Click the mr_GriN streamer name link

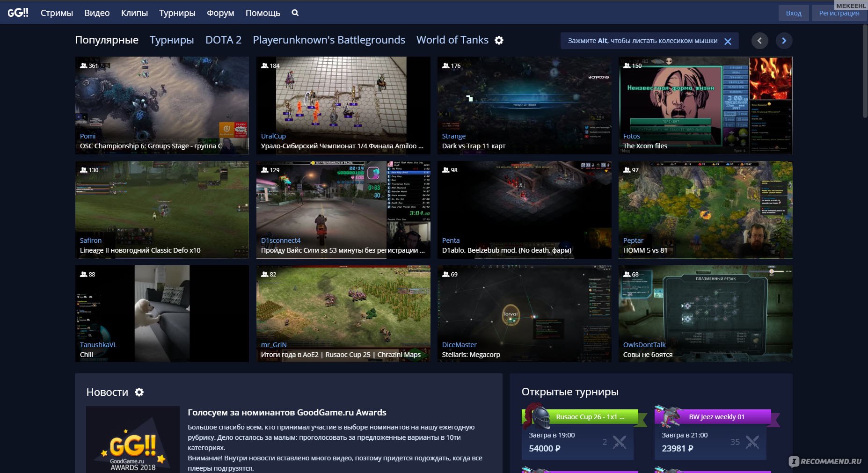[x=274, y=345]
